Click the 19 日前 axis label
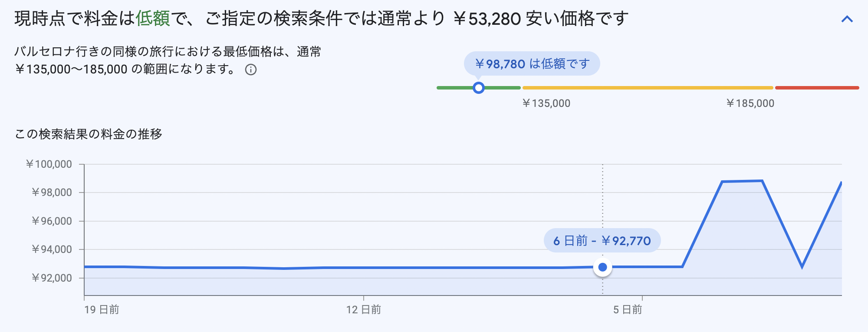The width and height of the screenshot is (868, 332). (x=102, y=309)
